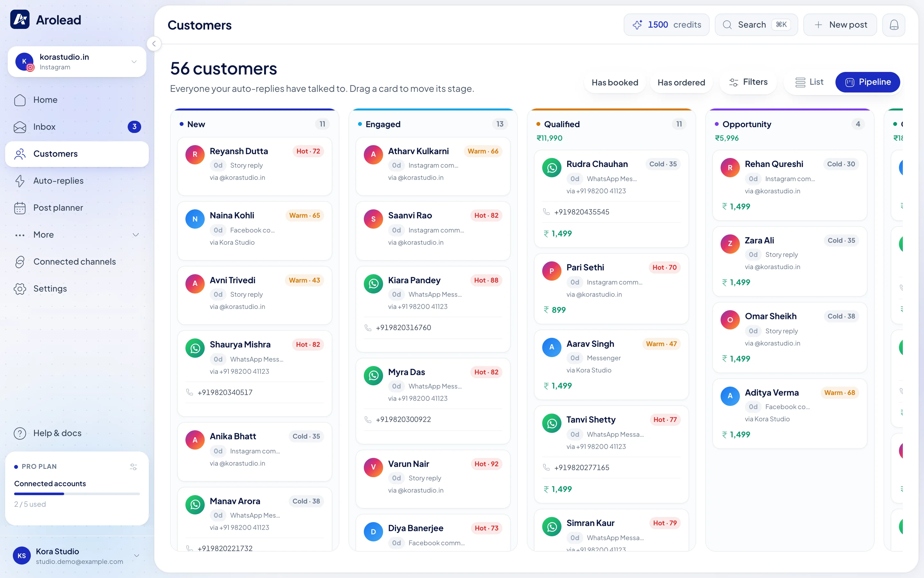Open the Inbox
924x578 pixels.
coord(77,127)
